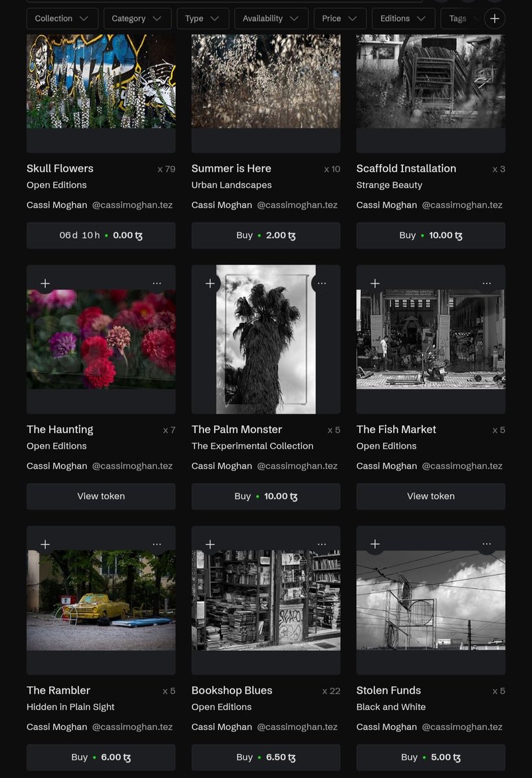Buy Scaffold Installation for 10.00 tez

pos(431,235)
